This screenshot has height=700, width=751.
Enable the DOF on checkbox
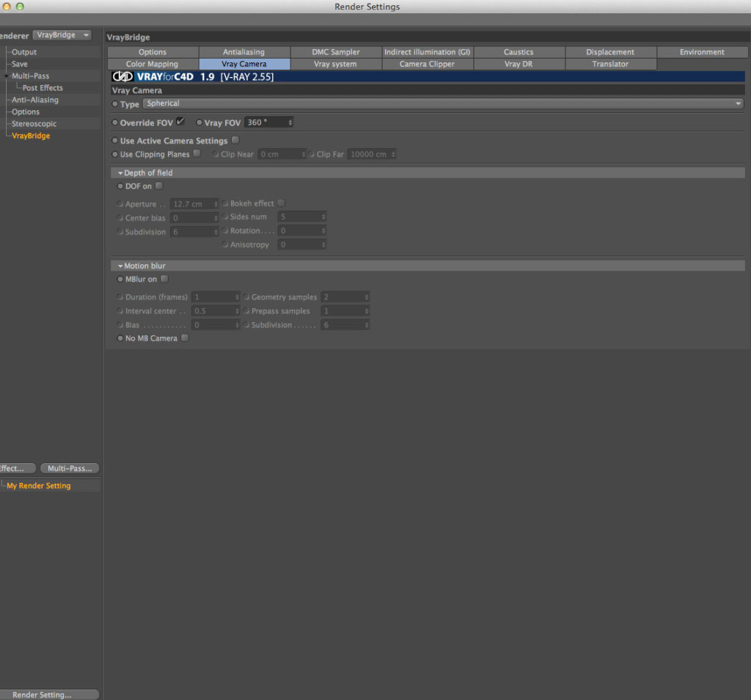(x=159, y=186)
